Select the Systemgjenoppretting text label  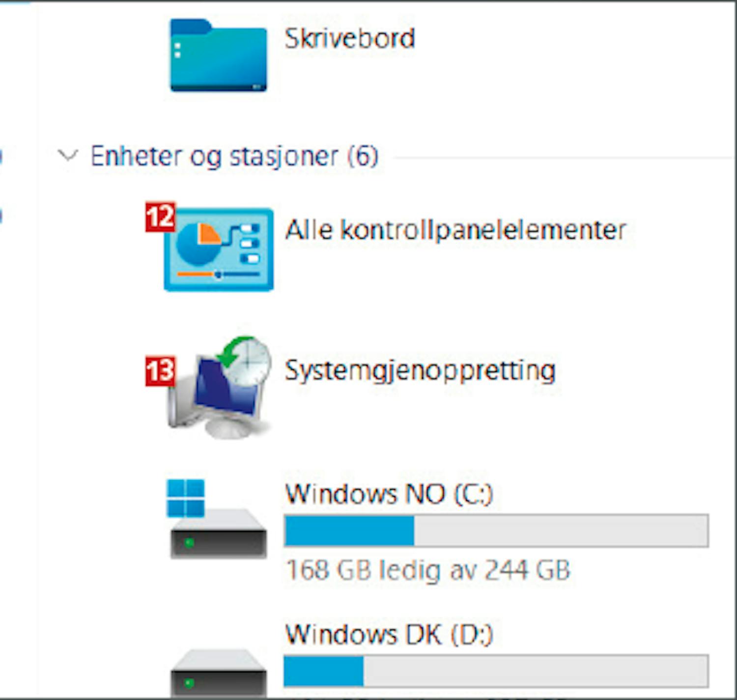(420, 370)
